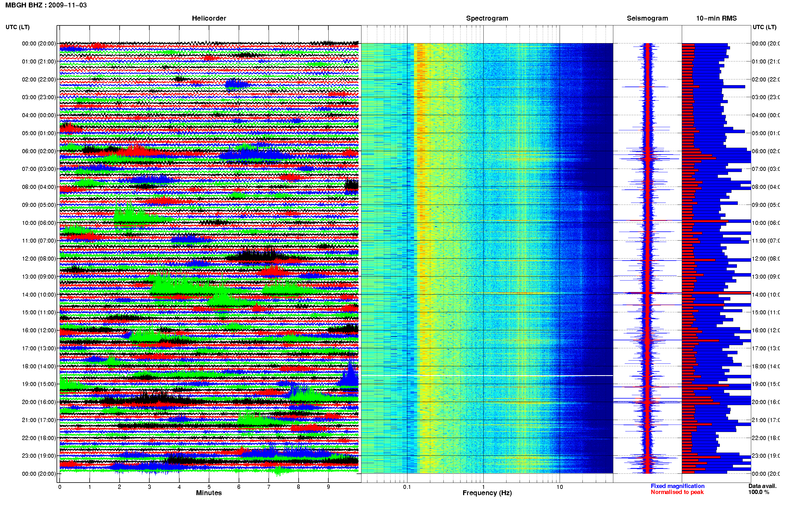Click the "08:00 (04:00)" left time label
812x508 pixels.
(39, 187)
